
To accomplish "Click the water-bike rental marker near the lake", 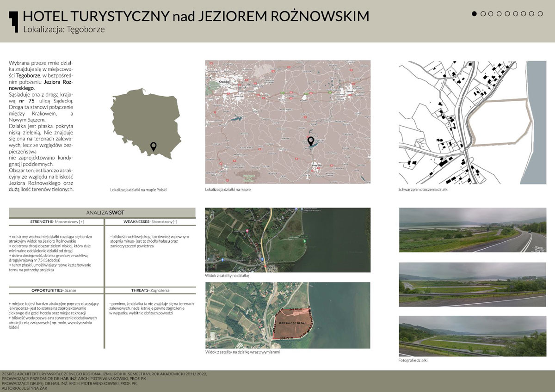I will point(302,209).
